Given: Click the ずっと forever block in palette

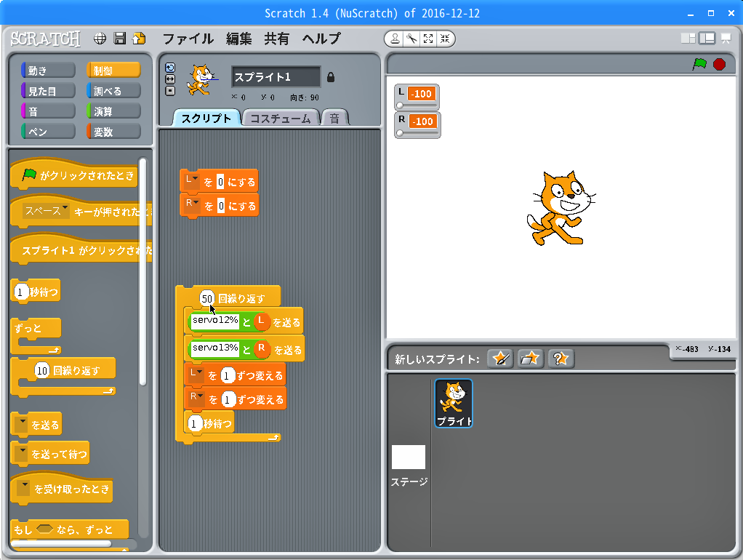Looking at the screenshot, I should (x=36, y=336).
